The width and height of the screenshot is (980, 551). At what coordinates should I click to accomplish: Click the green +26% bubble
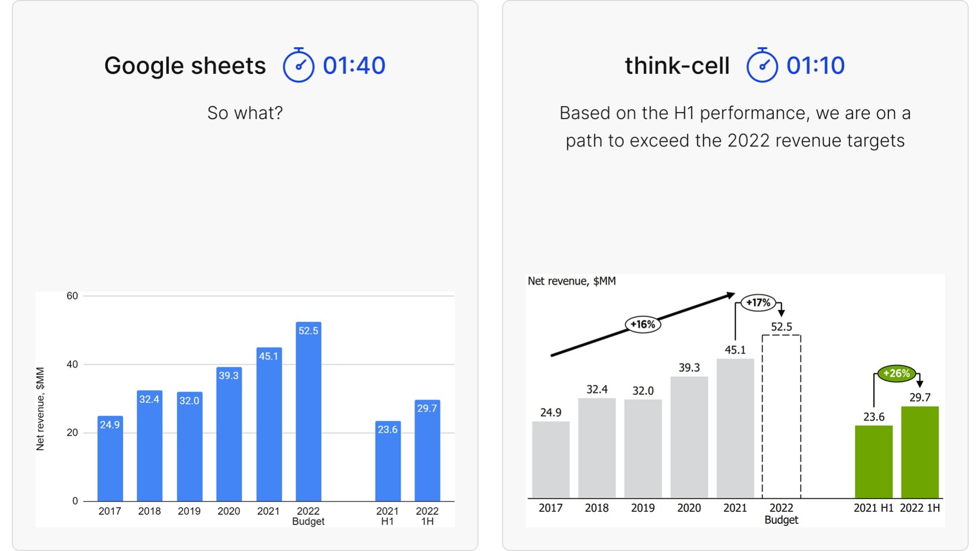[x=896, y=374]
